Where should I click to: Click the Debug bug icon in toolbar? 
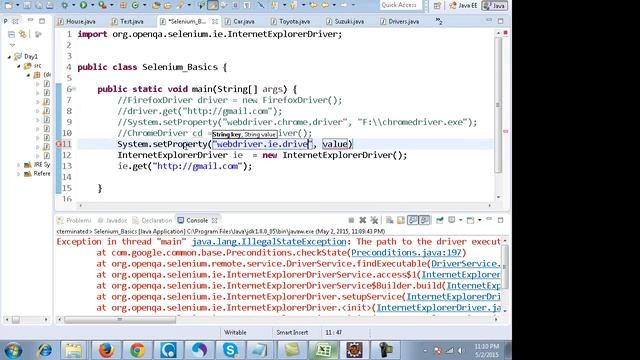[x=65, y=5]
